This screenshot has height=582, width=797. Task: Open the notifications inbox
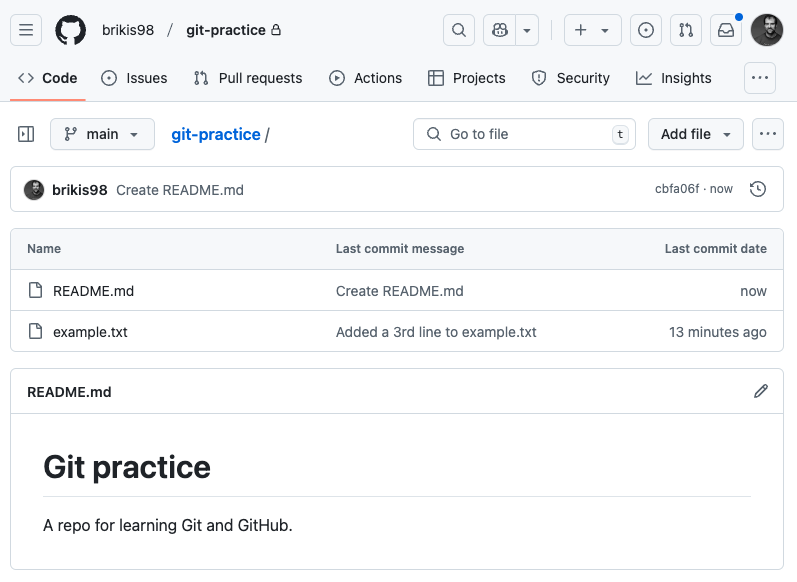(x=726, y=30)
